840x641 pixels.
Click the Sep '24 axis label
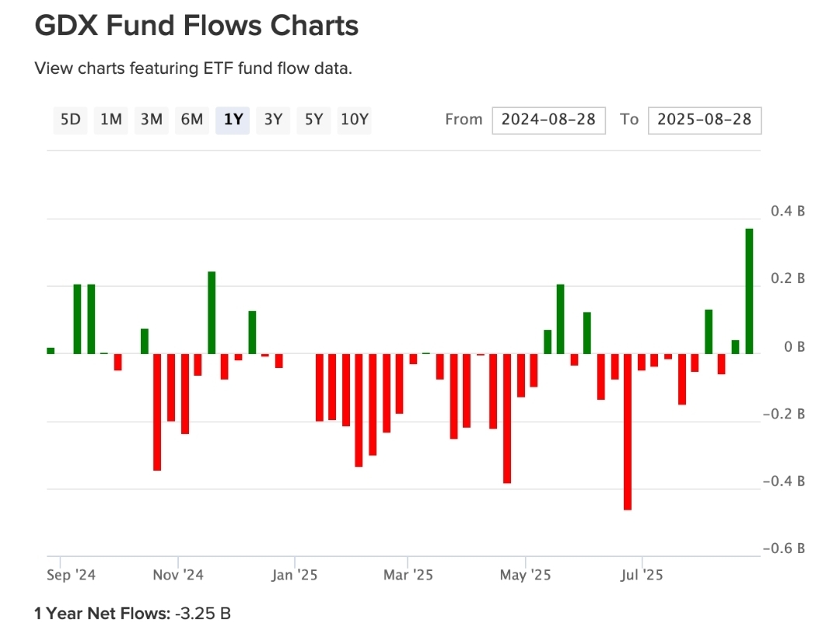coord(71,575)
